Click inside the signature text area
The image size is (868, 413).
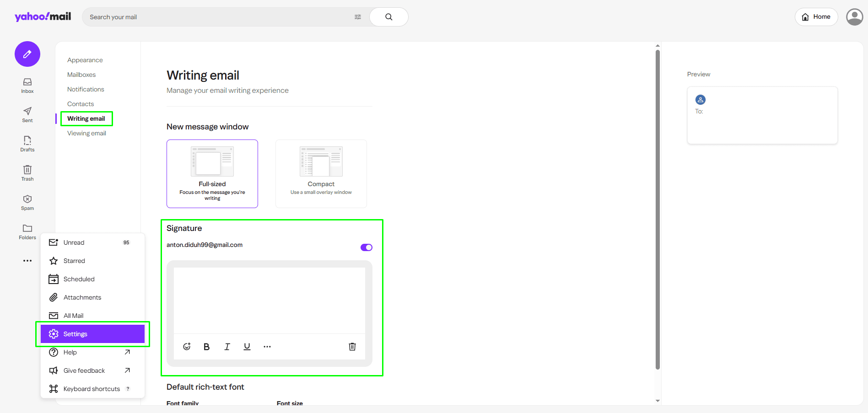click(270, 300)
